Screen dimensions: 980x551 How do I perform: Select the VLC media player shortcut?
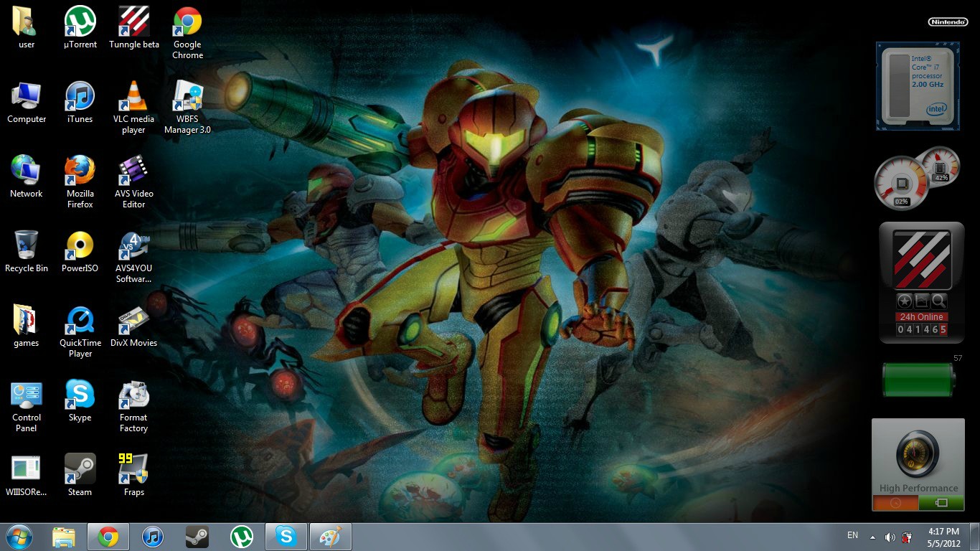pyautogui.click(x=133, y=108)
